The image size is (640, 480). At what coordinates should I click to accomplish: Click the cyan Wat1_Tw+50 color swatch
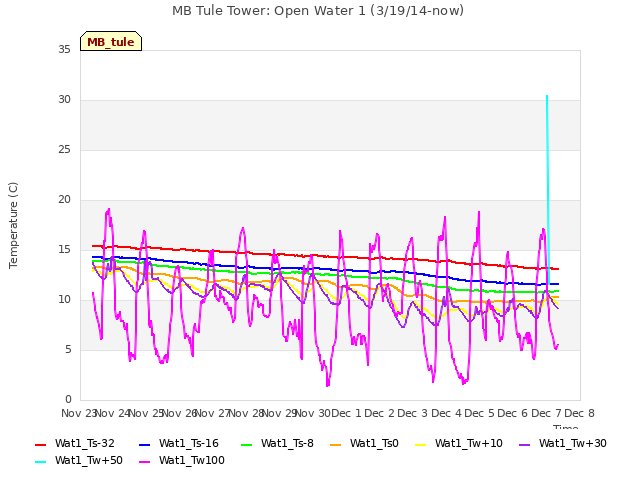coord(41,462)
